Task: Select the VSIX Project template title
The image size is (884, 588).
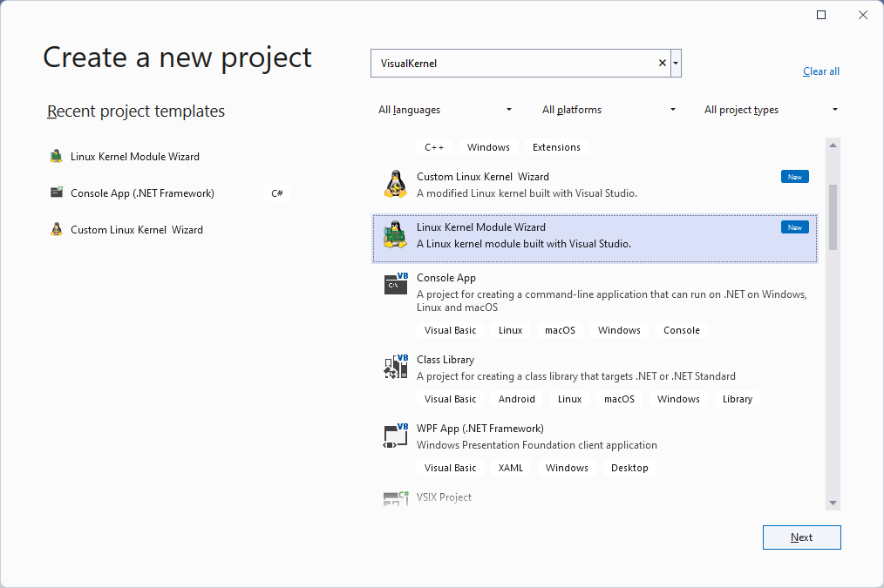Action: click(x=444, y=497)
